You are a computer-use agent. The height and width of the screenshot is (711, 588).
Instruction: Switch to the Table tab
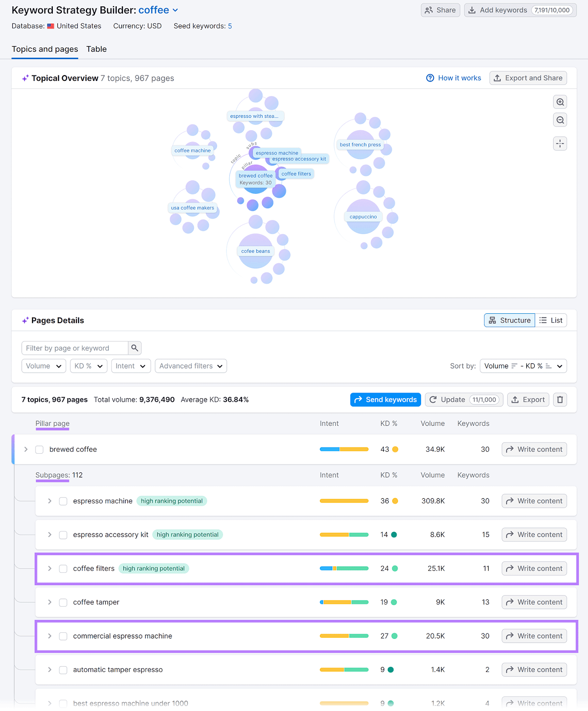pos(96,49)
